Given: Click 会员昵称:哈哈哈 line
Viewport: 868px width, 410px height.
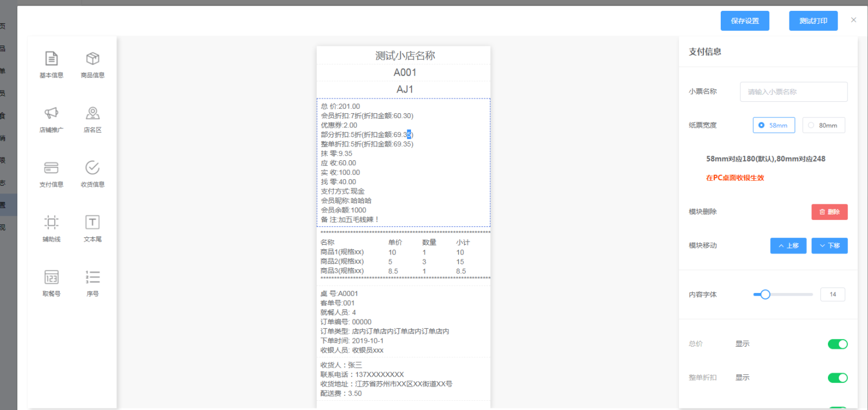Looking at the screenshot, I should (346, 200).
